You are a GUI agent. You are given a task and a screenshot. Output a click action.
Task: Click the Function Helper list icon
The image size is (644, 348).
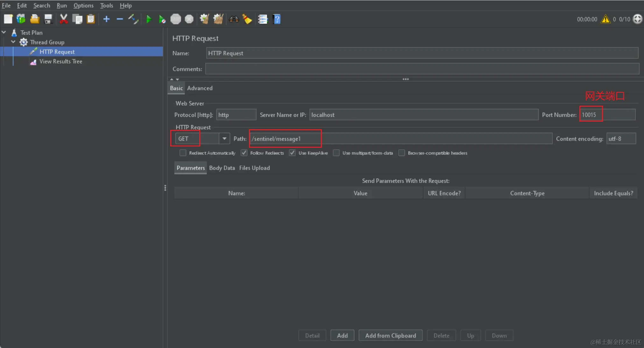(x=263, y=19)
